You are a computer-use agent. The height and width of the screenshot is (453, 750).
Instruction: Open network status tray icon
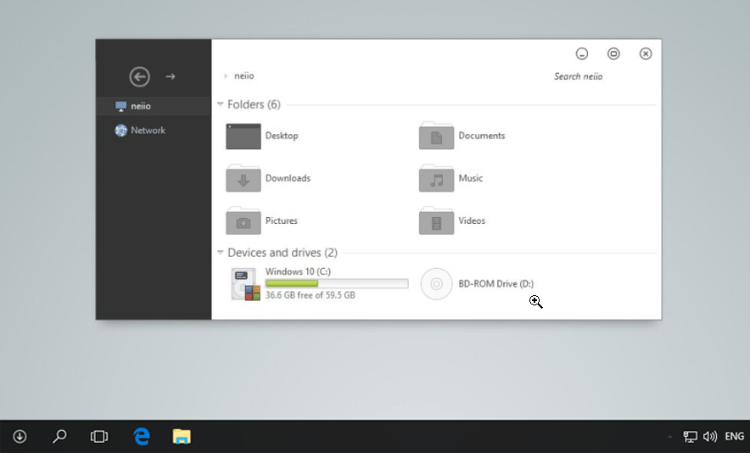pyautogui.click(x=690, y=436)
